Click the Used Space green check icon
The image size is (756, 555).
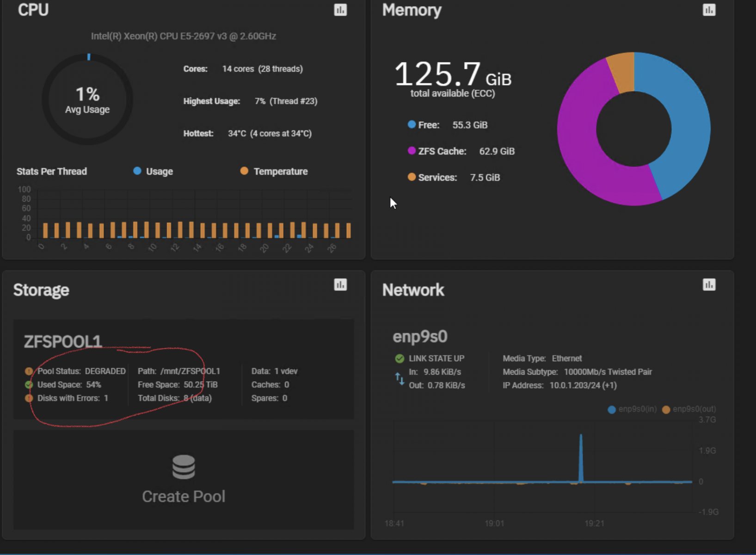[x=29, y=385]
